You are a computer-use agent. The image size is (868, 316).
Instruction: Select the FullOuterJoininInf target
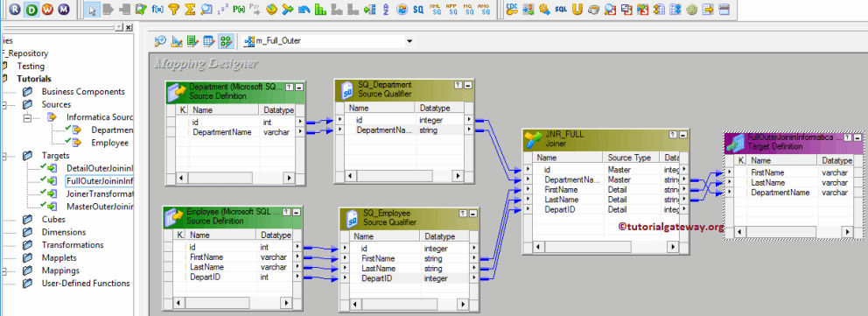click(100, 181)
